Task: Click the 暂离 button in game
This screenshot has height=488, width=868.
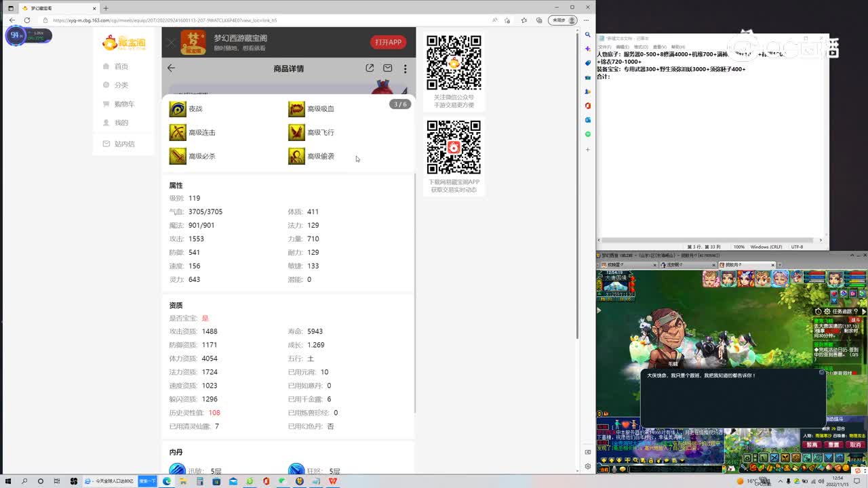Action: 812,445
